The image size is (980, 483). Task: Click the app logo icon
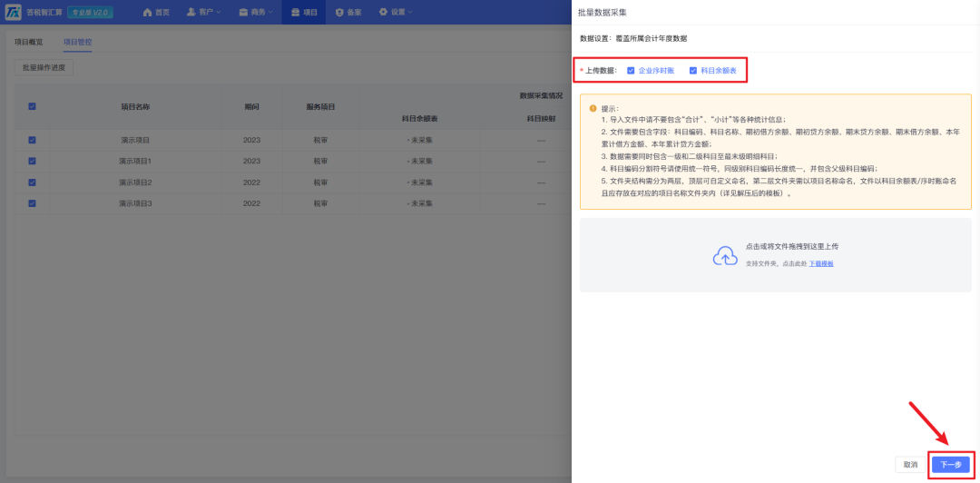(13, 12)
